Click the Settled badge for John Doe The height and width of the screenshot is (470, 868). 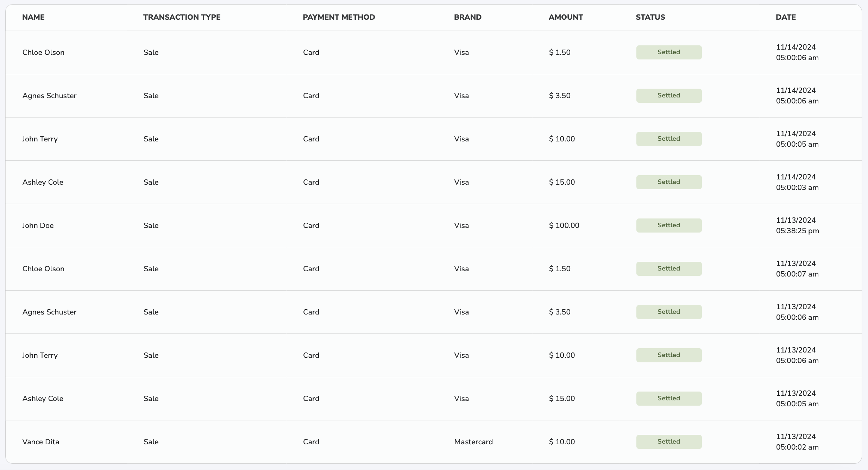click(x=668, y=226)
